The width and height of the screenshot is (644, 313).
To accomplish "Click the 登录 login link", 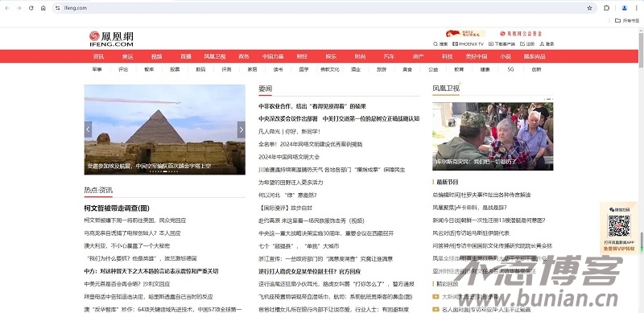I will pyautogui.click(x=547, y=44).
